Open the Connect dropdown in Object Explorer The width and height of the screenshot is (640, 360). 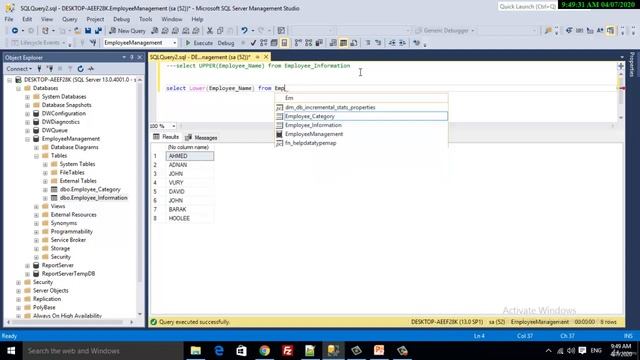click(19, 69)
